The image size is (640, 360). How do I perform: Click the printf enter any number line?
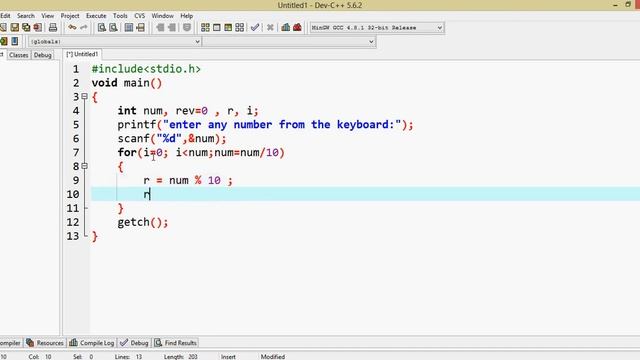coord(265,124)
